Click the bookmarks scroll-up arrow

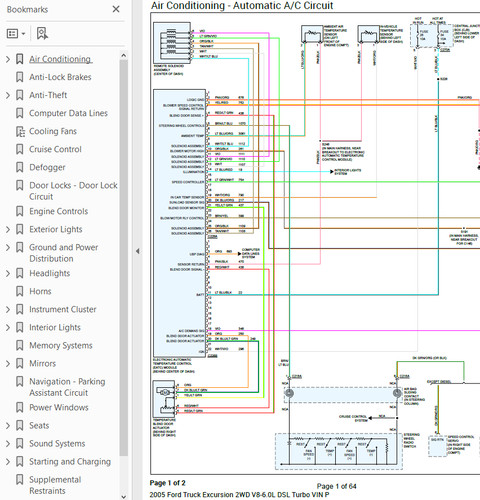[124, 55]
